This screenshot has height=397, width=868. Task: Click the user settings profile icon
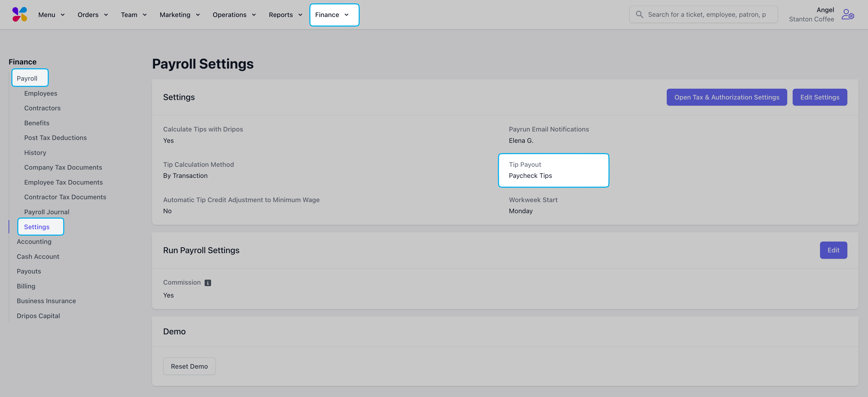(847, 14)
